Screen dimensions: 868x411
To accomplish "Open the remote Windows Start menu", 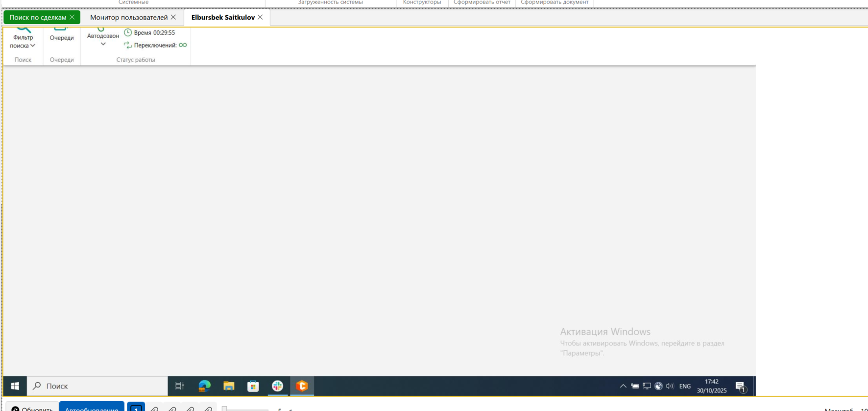I will [15, 386].
